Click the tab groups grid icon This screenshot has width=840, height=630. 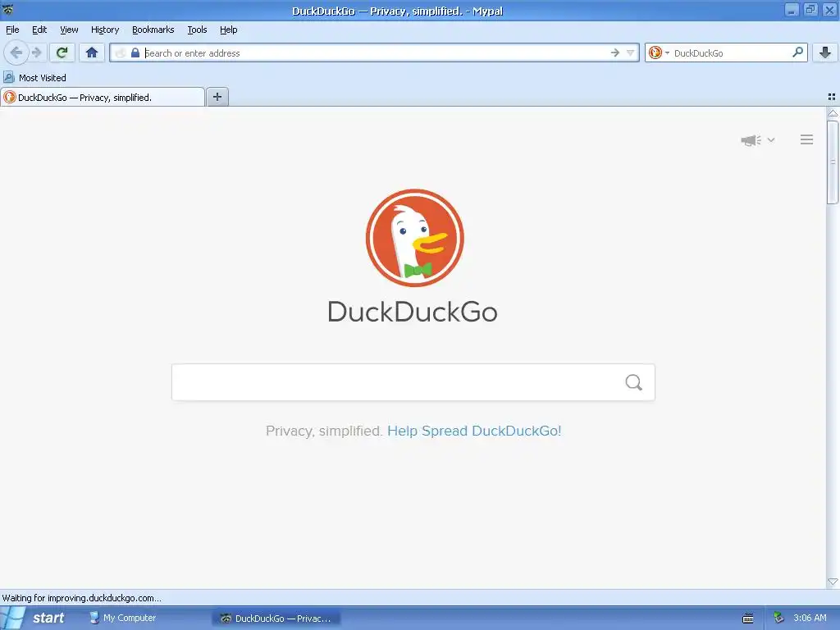tap(832, 97)
